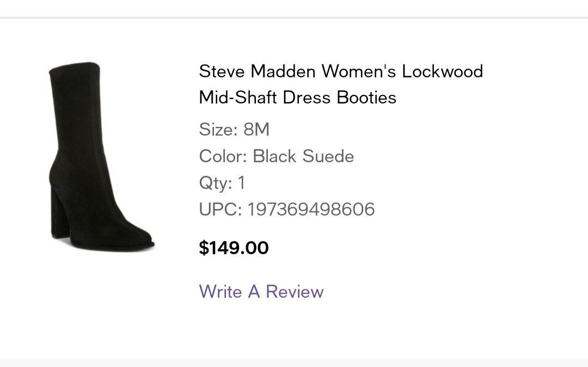Click the Size: label
The width and height of the screenshot is (588, 367).
coord(218,130)
